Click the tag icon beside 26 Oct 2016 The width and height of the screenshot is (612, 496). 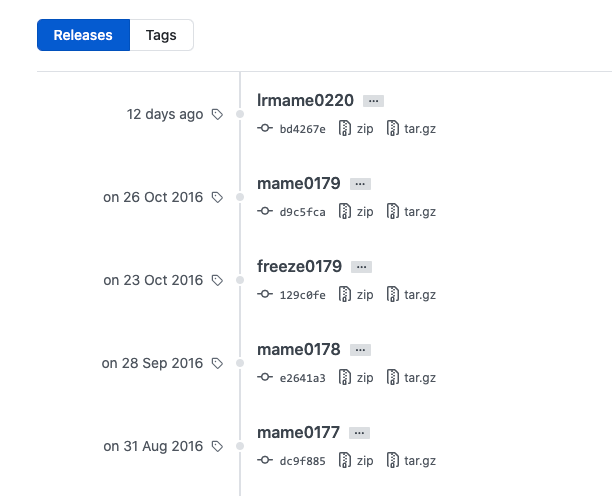[x=217, y=197]
